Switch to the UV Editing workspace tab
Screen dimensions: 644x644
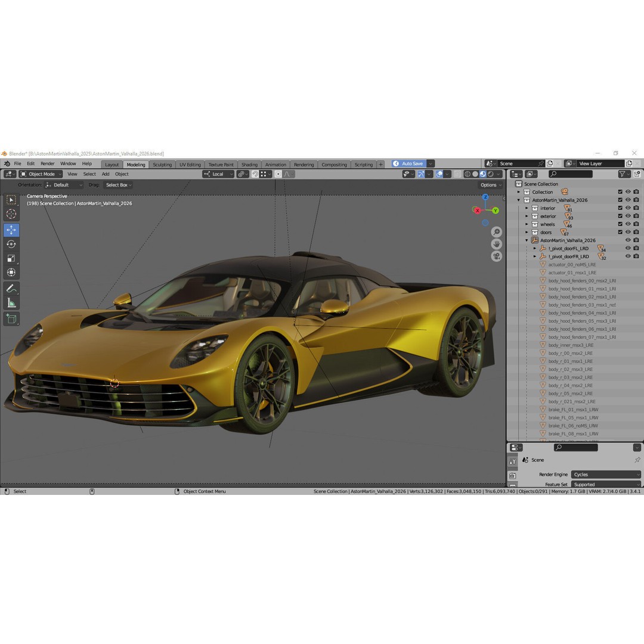(x=190, y=165)
